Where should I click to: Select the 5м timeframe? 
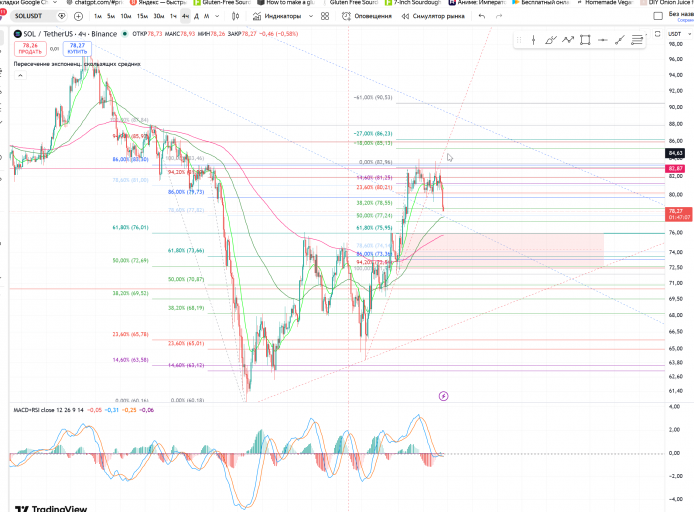tap(111, 16)
